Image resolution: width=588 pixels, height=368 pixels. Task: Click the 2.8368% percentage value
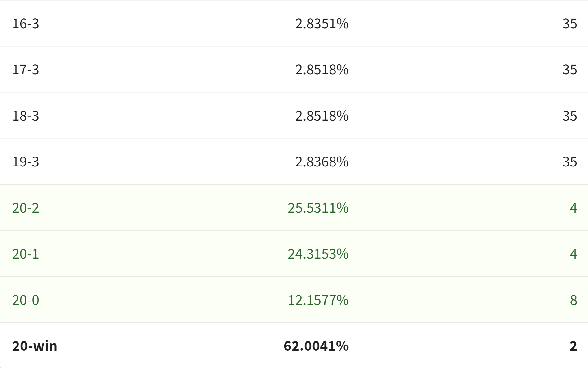pyautogui.click(x=322, y=162)
